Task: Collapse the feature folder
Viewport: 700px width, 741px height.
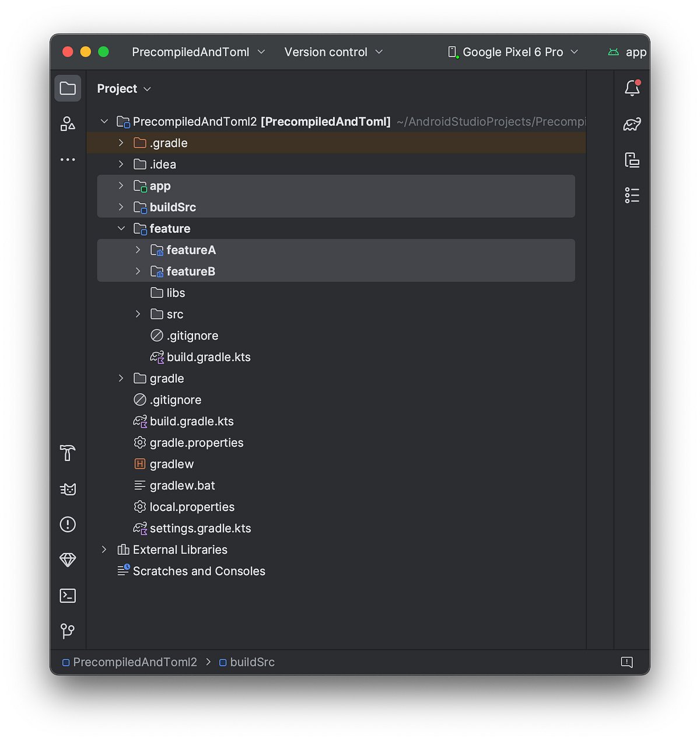Action: coord(121,228)
